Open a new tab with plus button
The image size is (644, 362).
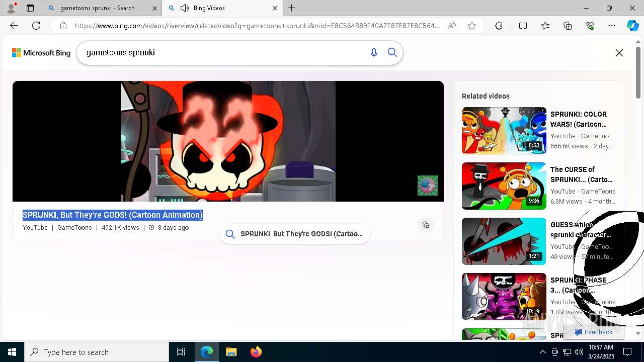click(292, 8)
